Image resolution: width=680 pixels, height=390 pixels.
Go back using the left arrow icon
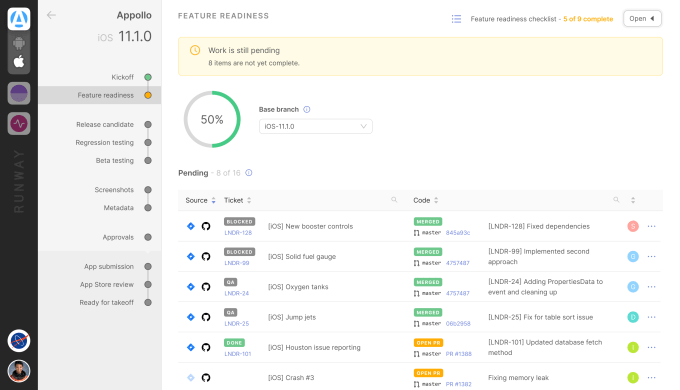pos(51,15)
